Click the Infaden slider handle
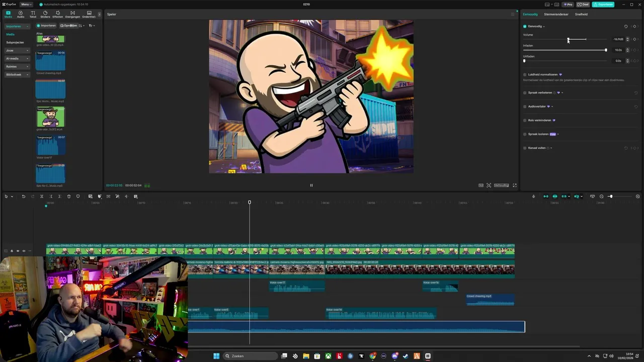644x362 pixels. pyautogui.click(x=606, y=50)
